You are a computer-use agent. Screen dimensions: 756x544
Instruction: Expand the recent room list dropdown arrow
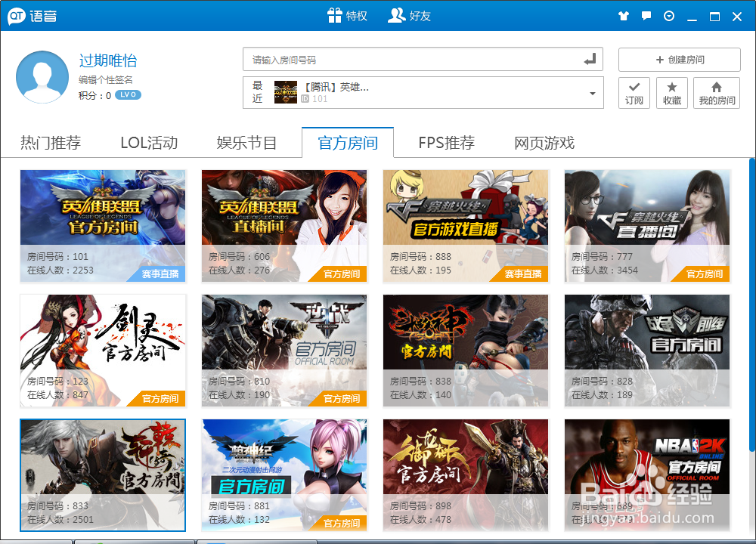coord(592,93)
